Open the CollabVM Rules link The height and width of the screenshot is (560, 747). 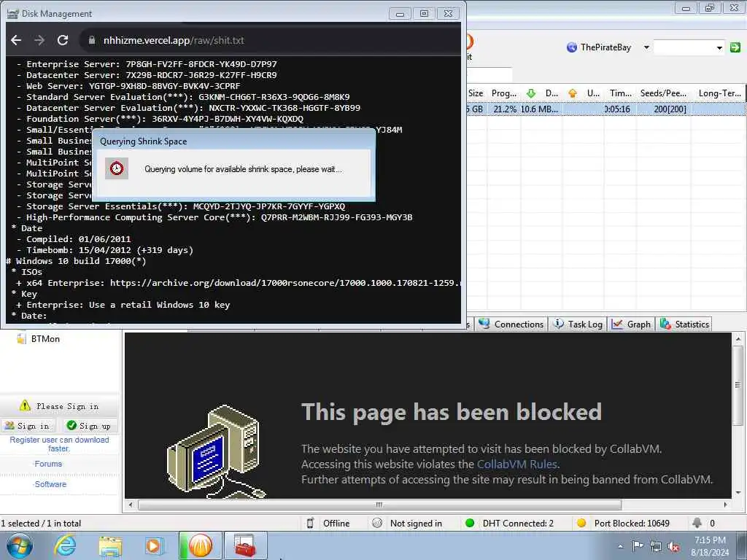pos(517,464)
